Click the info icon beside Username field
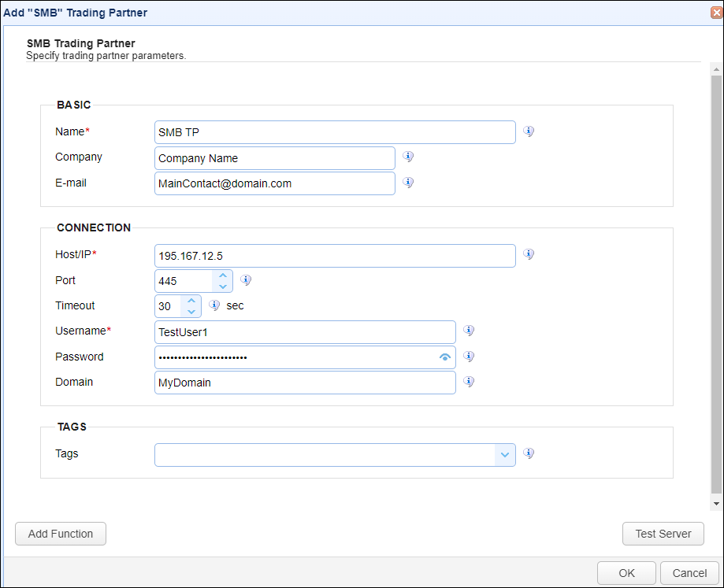The height and width of the screenshot is (588, 724). [x=469, y=330]
